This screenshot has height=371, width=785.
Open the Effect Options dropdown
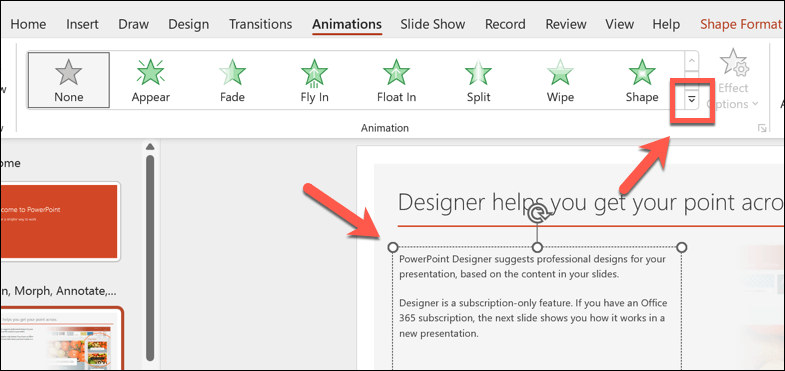click(732, 80)
